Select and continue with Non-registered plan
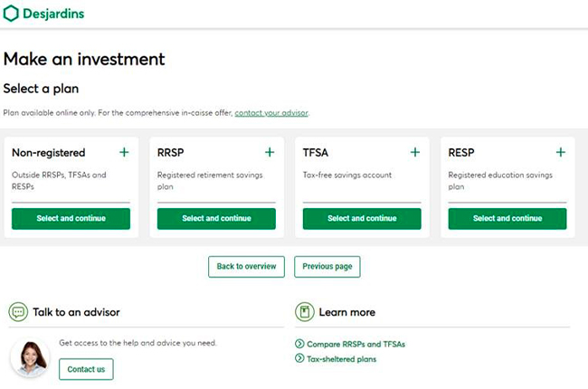Image resolution: width=588 pixels, height=389 pixels. click(71, 218)
